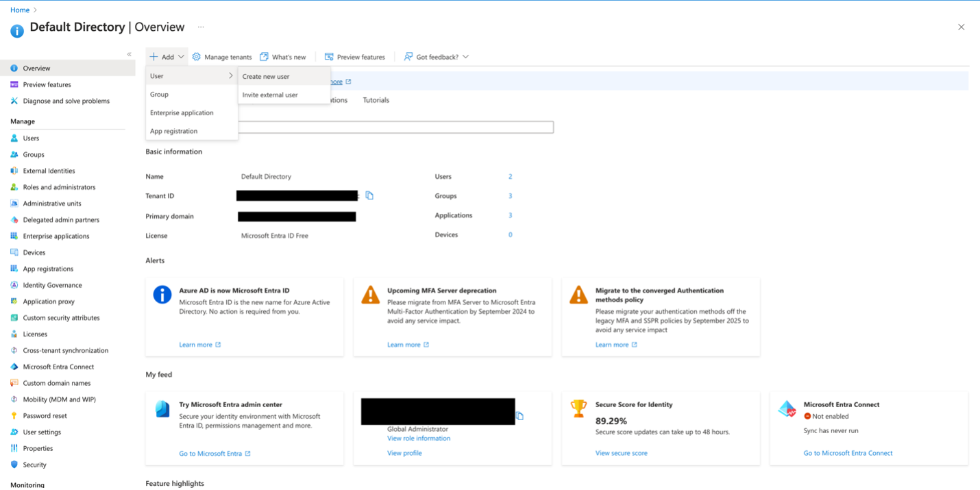
Task: Click the App registrations sidebar icon
Action: [14, 269]
